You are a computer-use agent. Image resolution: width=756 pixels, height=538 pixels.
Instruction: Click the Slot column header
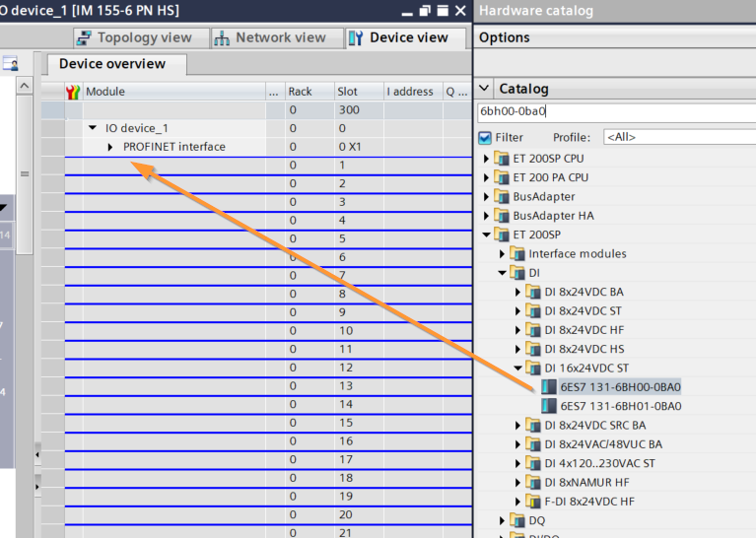347,92
